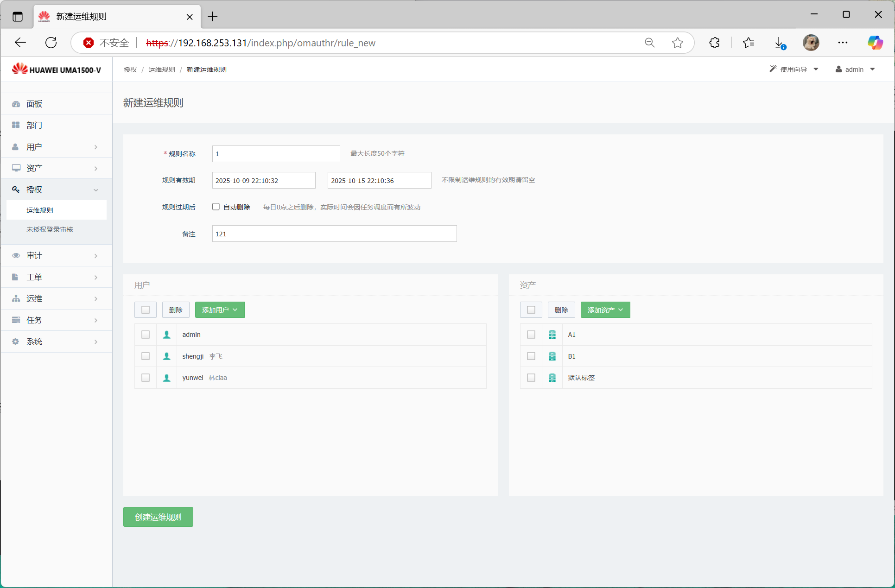The image size is (895, 588).
Task: Click the Copilot icon in browser toolbar
Action: coord(875,43)
